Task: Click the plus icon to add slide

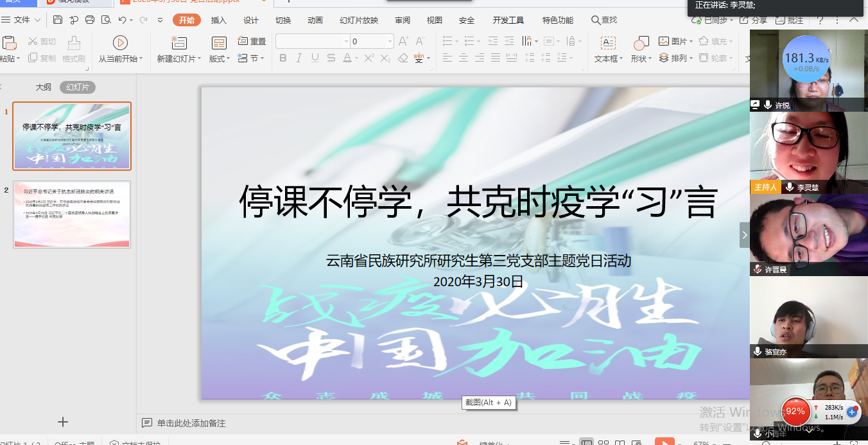Action: coord(63,422)
